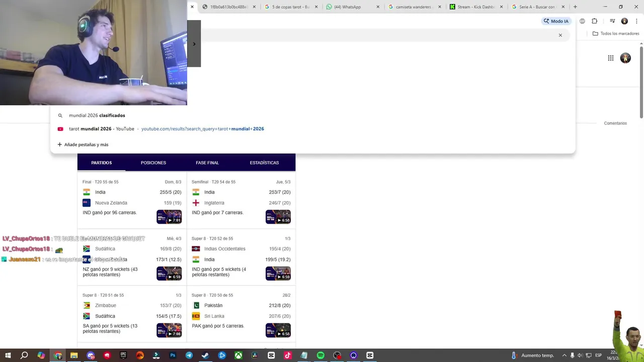The height and width of the screenshot is (362, 644).
Task: Show hidden system tray icons
Action: click(564, 355)
